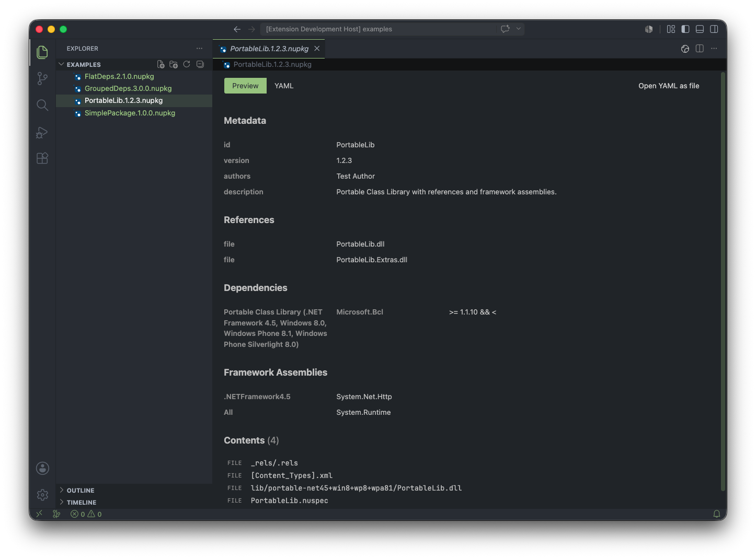This screenshot has width=756, height=559.
Task: Open the Extensions view
Action: click(x=42, y=158)
